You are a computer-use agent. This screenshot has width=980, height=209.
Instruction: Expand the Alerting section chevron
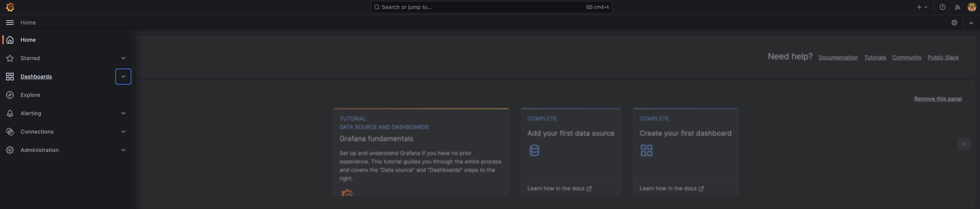coord(123,113)
